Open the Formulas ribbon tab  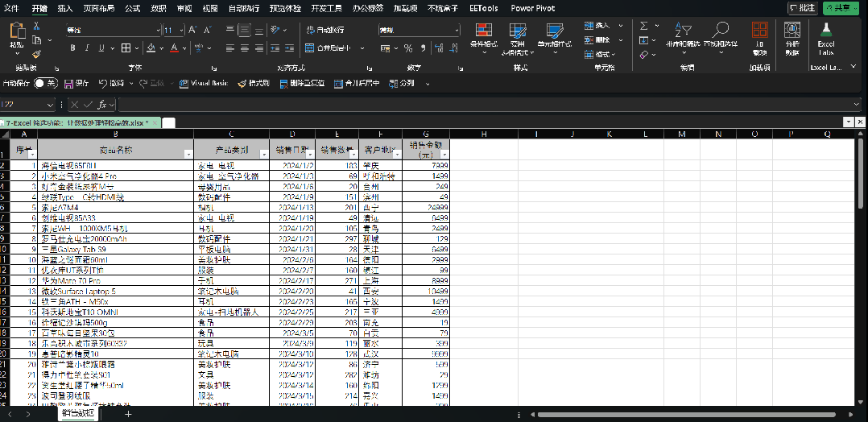click(x=132, y=8)
